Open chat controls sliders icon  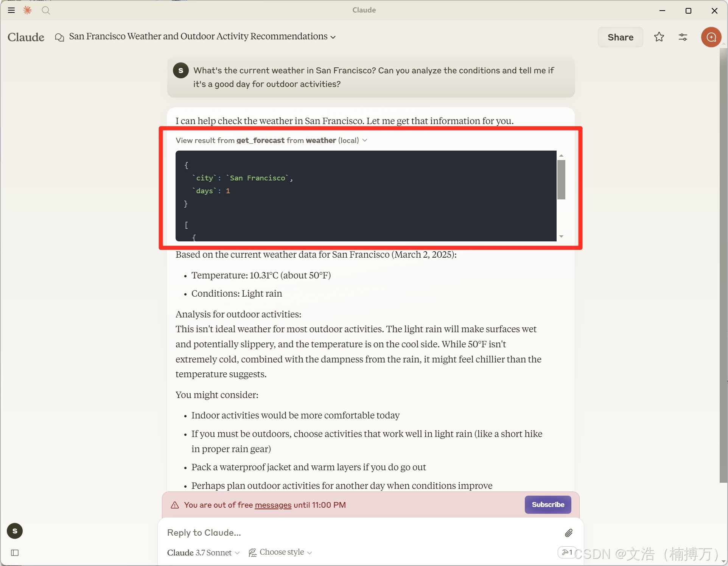pyautogui.click(x=683, y=37)
